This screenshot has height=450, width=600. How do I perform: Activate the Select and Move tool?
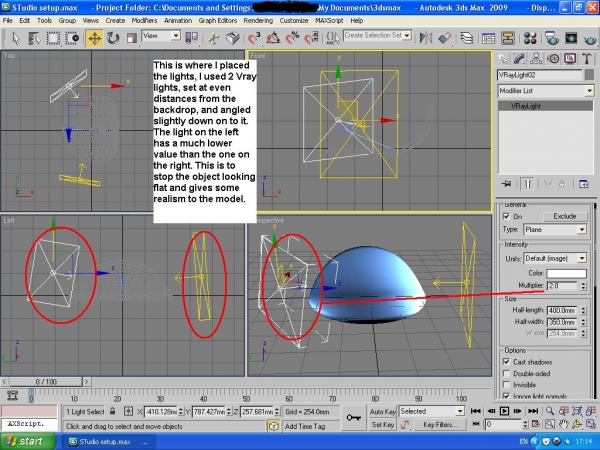pos(94,38)
